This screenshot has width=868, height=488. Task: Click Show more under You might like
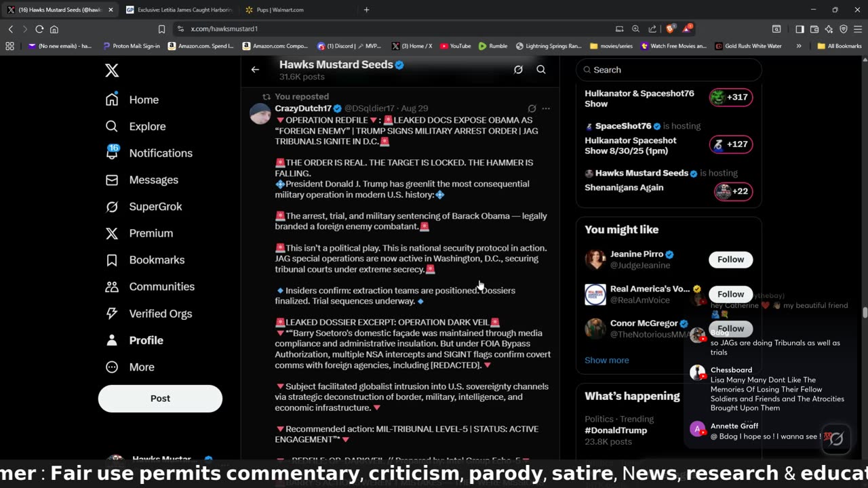click(606, 360)
